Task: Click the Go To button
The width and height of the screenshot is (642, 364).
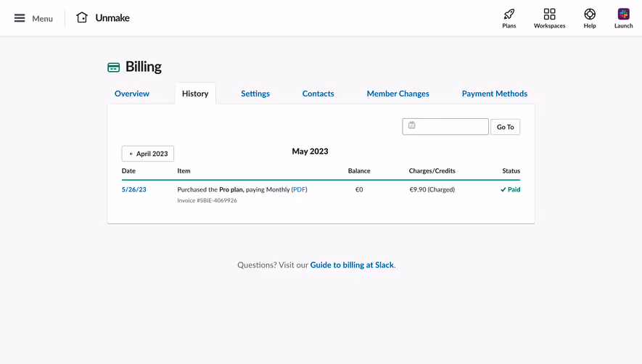Action: point(505,127)
